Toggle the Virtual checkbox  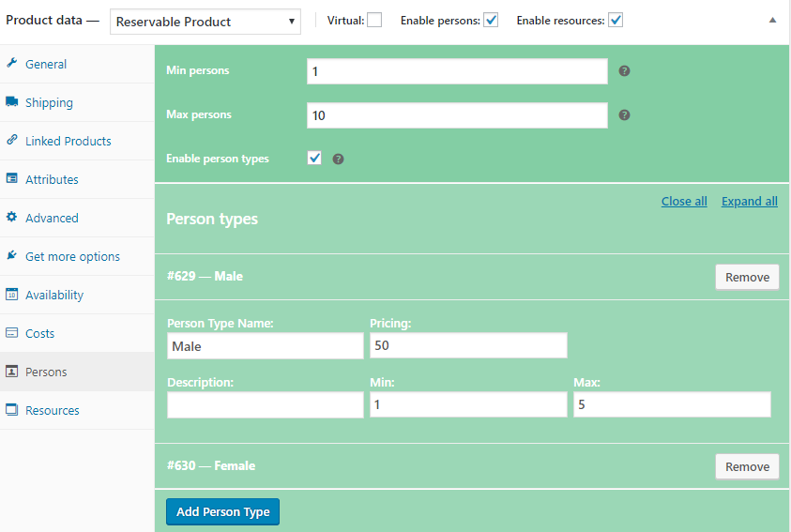[374, 20]
